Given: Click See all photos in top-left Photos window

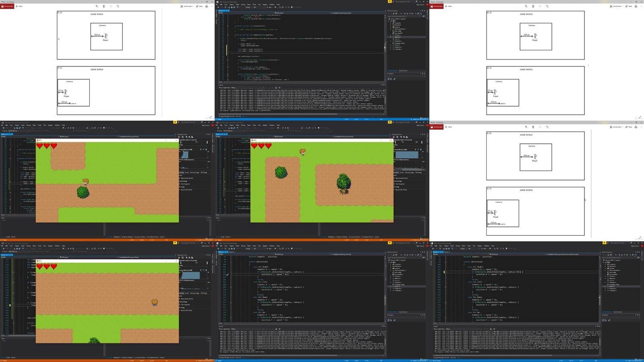Looking at the screenshot, I should point(7,6).
